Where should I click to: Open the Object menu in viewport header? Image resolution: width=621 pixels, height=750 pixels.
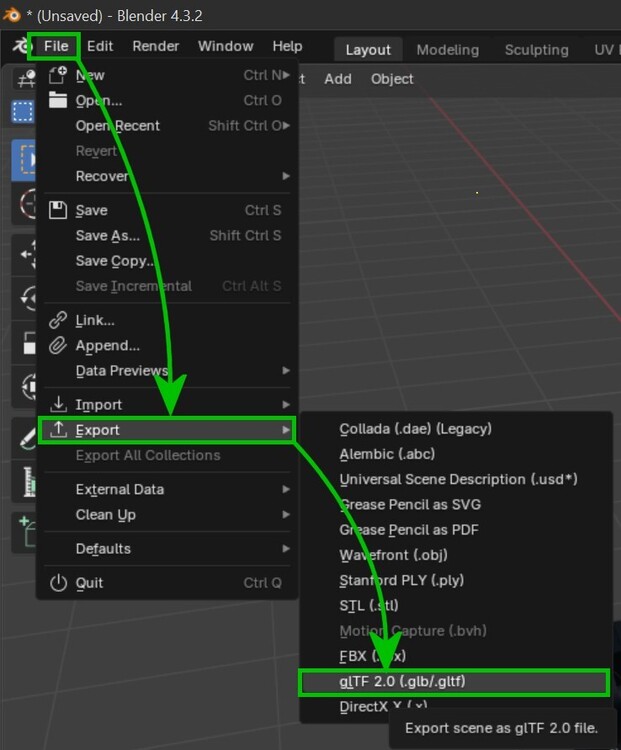click(392, 79)
